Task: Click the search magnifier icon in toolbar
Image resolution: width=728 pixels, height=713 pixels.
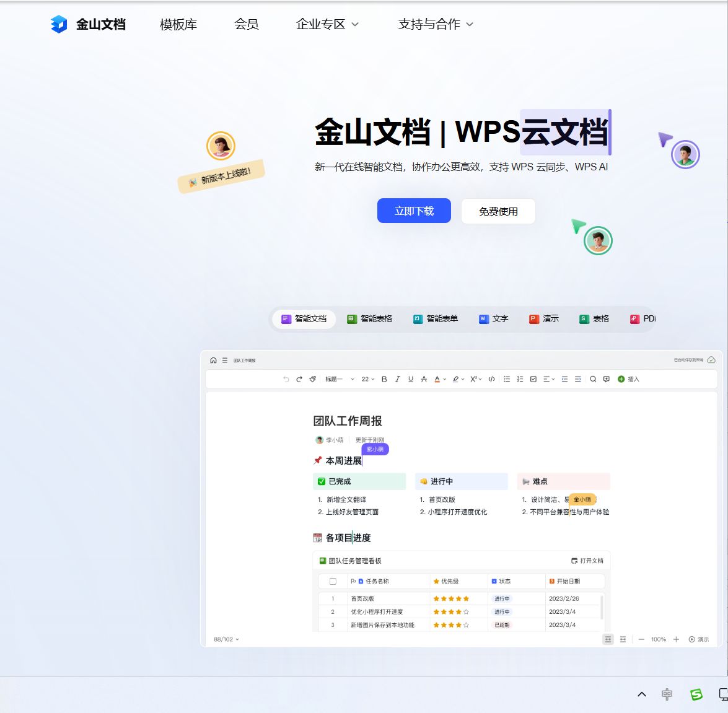Action: [593, 379]
